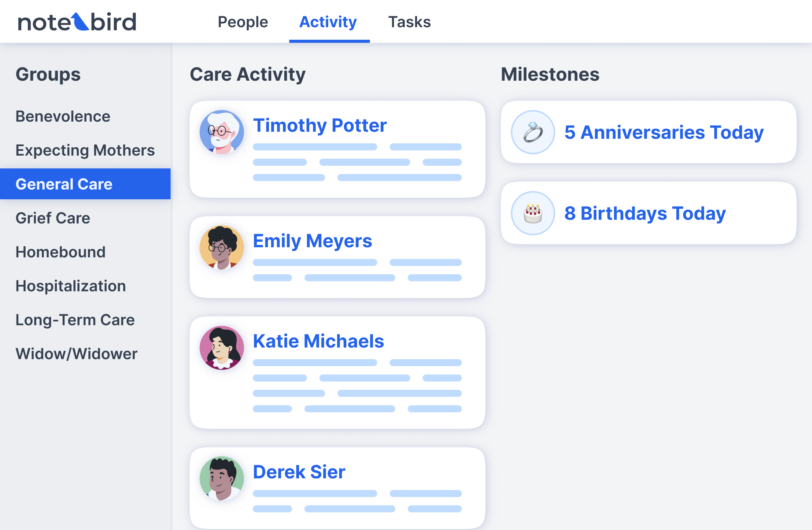Open the Timothy Potter care activity link
The image size is (812, 530).
320,126
